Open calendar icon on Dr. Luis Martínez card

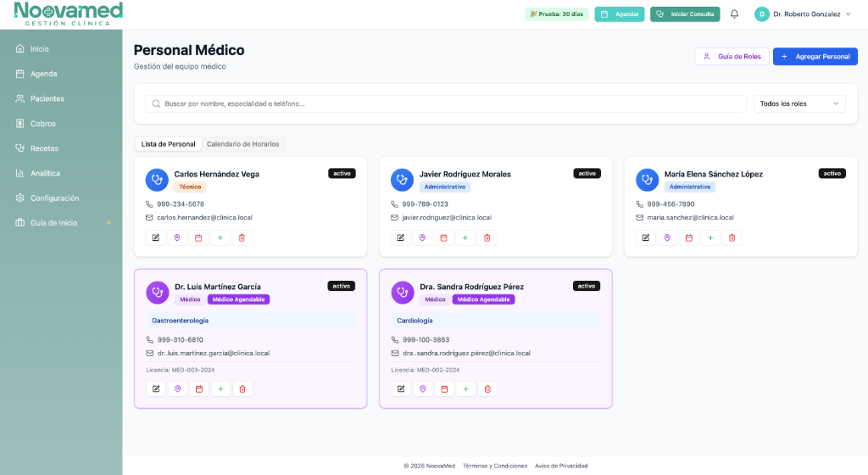(x=199, y=389)
